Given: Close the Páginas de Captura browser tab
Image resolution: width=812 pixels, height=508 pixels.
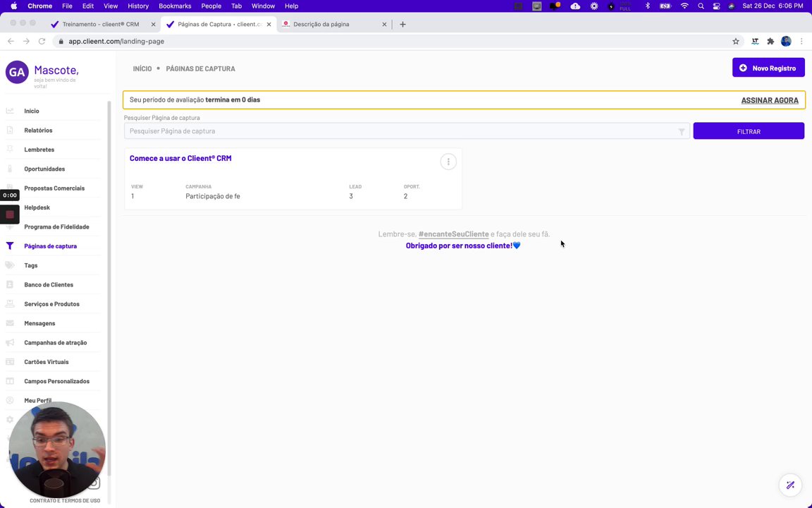Looking at the screenshot, I should coord(269,25).
